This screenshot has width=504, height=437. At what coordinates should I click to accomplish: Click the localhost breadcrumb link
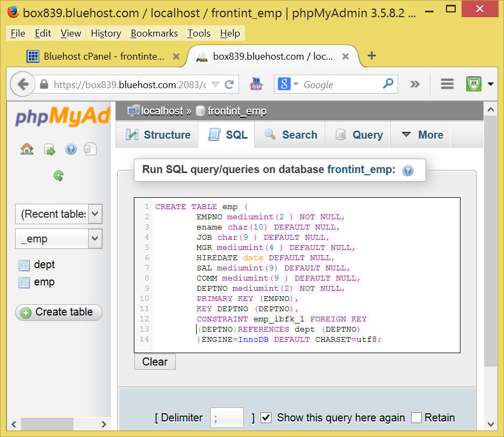(x=162, y=111)
